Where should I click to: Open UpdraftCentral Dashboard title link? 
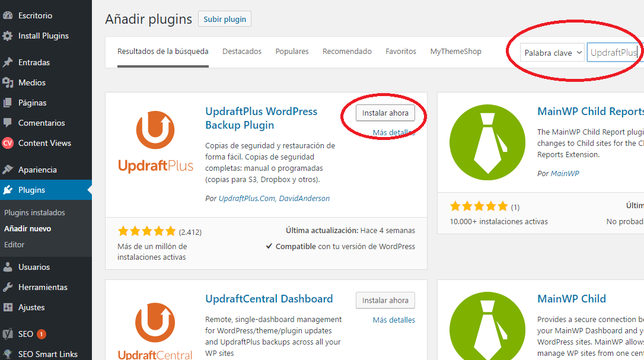[269, 299]
